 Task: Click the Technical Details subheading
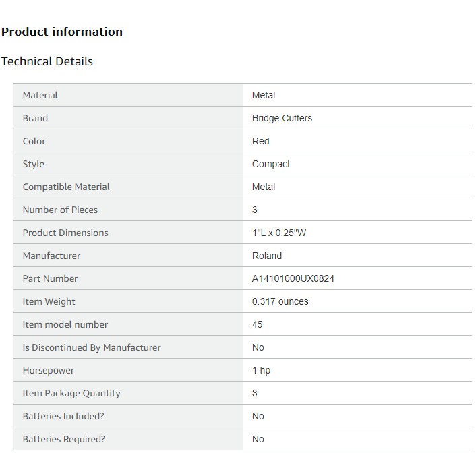click(x=47, y=61)
